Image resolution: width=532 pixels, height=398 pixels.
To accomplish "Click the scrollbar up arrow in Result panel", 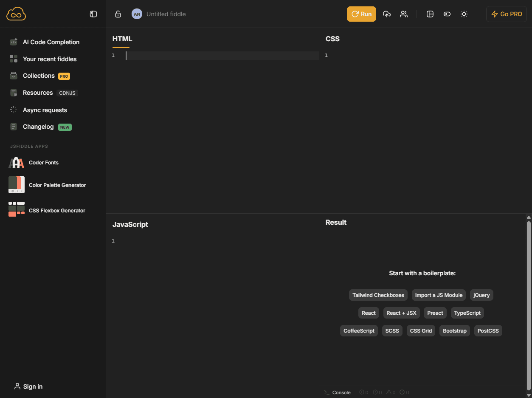I will coord(529,217).
